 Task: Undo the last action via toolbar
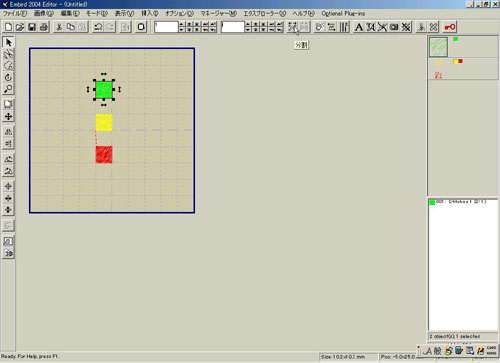(x=98, y=27)
